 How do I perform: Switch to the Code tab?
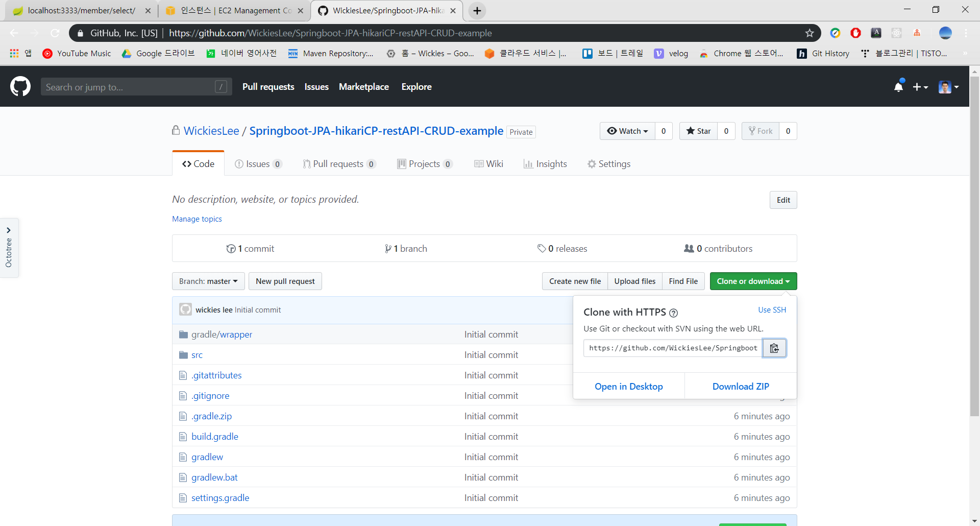pos(198,164)
